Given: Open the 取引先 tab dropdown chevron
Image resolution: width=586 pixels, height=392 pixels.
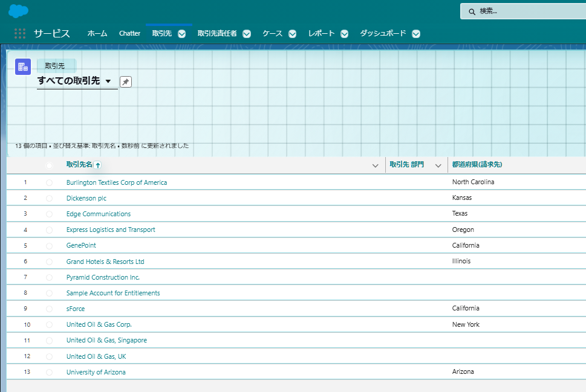Looking at the screenshot, I should pyautogui.click(x=181, y=34).
